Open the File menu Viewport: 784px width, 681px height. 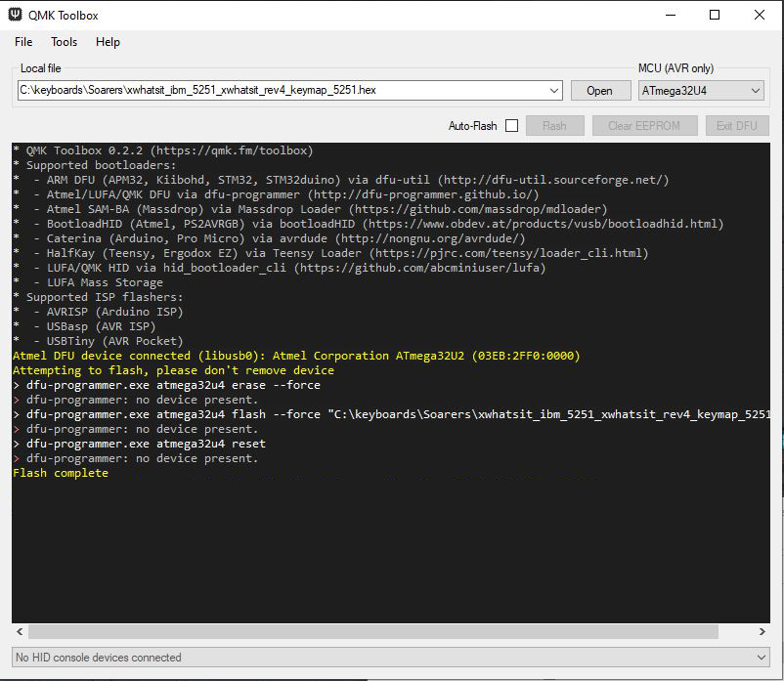[x=23, y=42]
